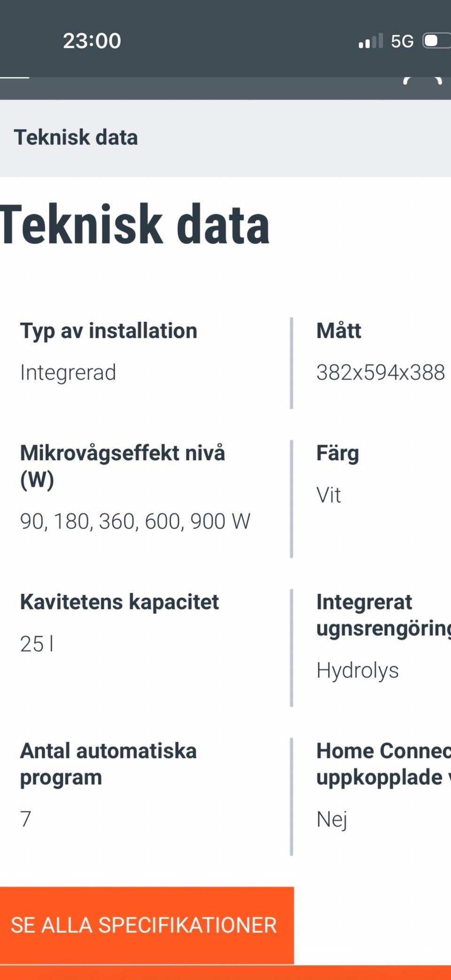Click the Home Connect specification label
The height and width of the screenshot is (980, 451).
click(x=383, y=764)
